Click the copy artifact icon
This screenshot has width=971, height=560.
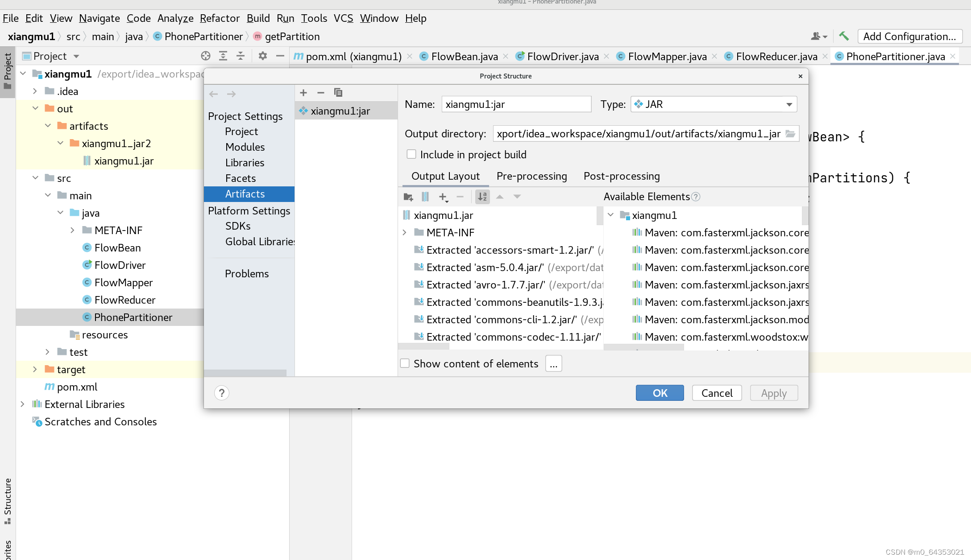coord(338,93)
